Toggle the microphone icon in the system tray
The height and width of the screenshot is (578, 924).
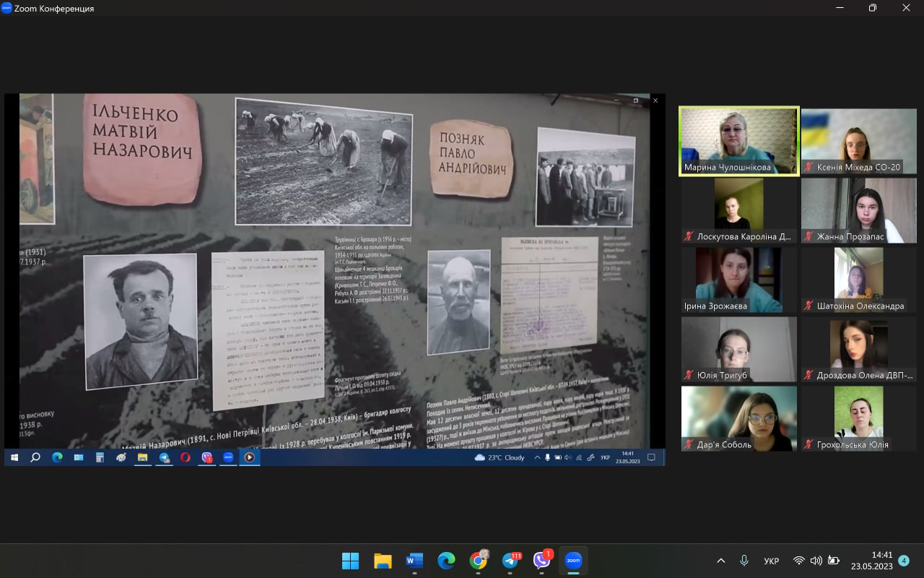[744, 561]
